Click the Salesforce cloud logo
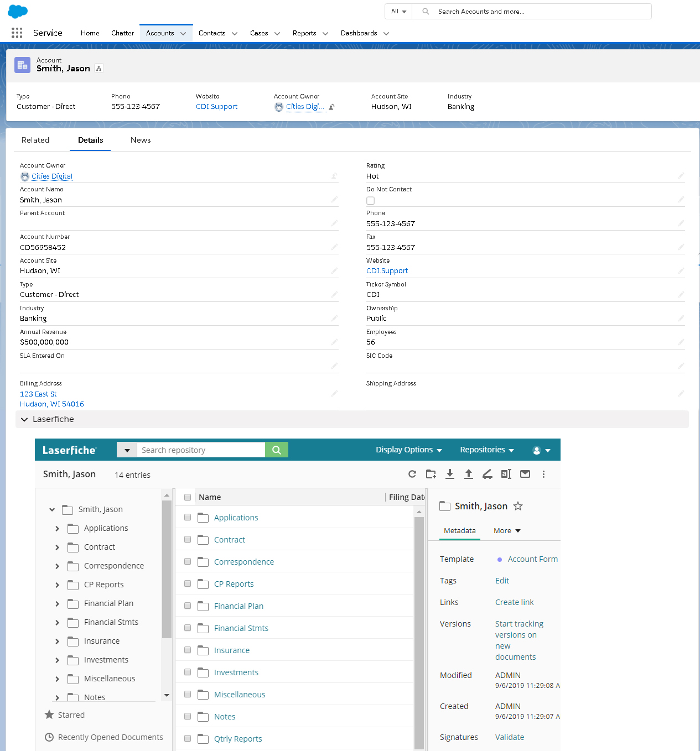Image resolution: width=700 pixels, height=751 pixels. click(18, 11)
